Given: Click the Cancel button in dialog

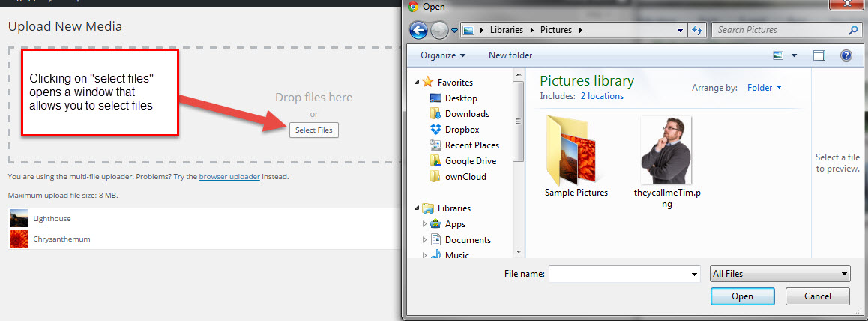Looking at the screenshot, I should pos(818,296).
